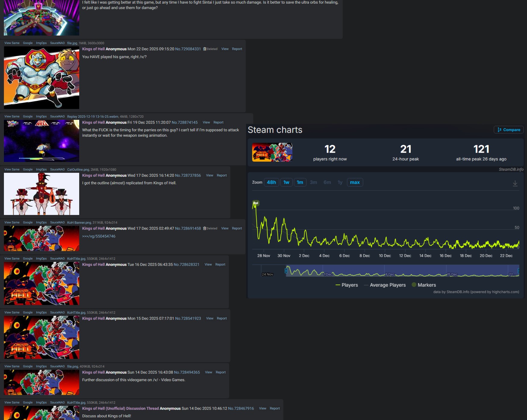
Task: Open the KoH Banner.png filename link
Action: 79,222
